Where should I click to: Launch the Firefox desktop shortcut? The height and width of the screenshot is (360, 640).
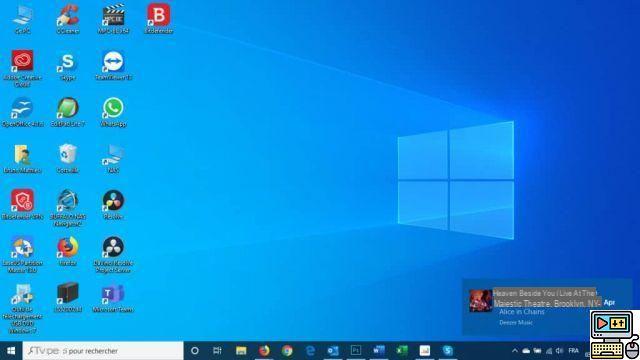(68, 251)
